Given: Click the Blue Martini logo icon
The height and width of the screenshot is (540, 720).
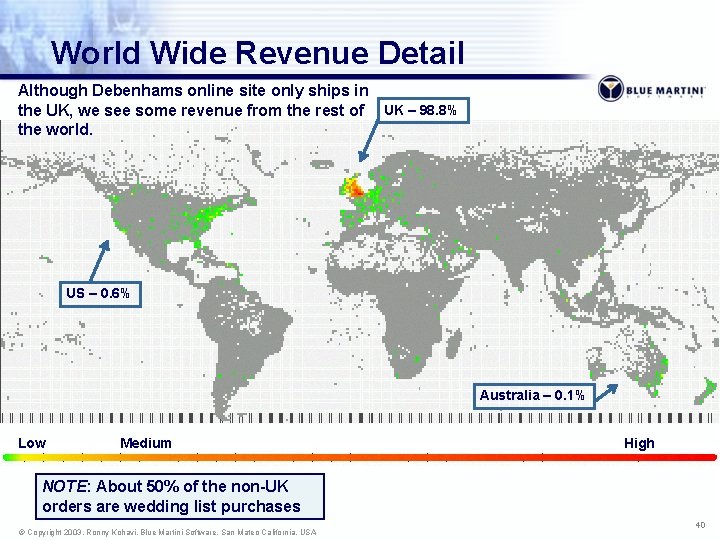Looking at the screenshot, I should [610, 89].
